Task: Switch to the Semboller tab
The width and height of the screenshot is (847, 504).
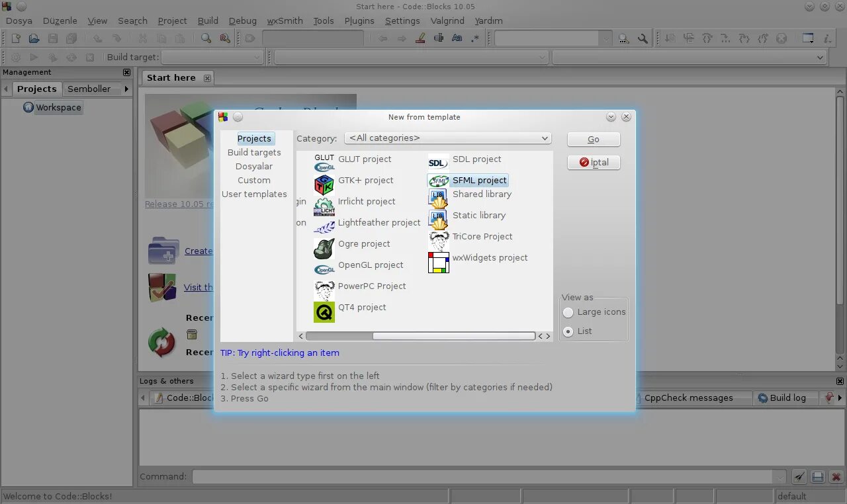Action: (x=89, y=89)
